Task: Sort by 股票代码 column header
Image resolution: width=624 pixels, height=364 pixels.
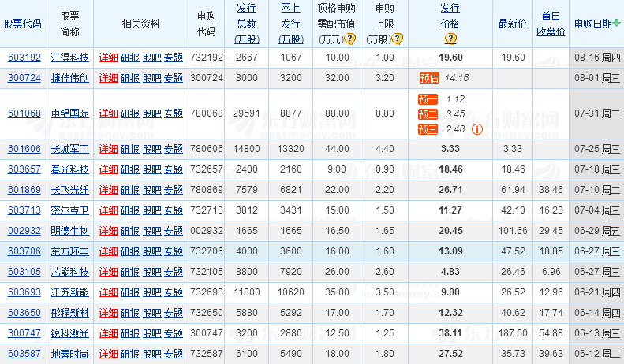Action: 23,24
